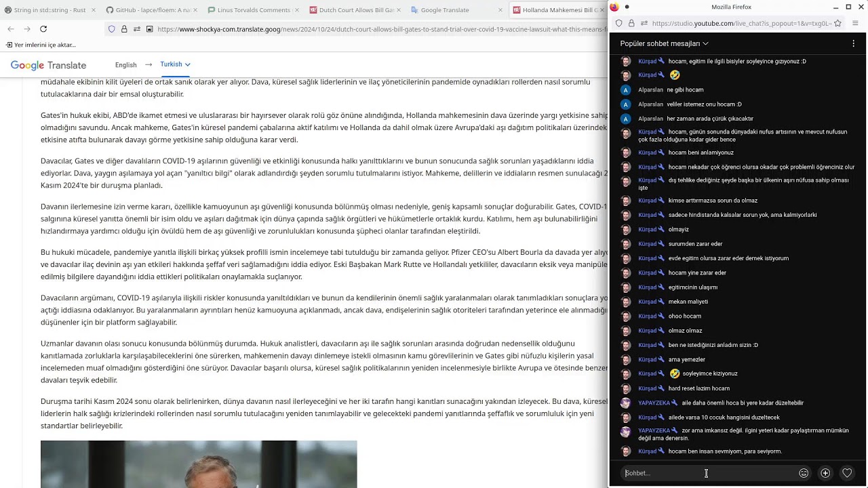Bookmark the YouTube chat page with star
The width and height of the screenshot is (868, 488).
coord(837,23)
